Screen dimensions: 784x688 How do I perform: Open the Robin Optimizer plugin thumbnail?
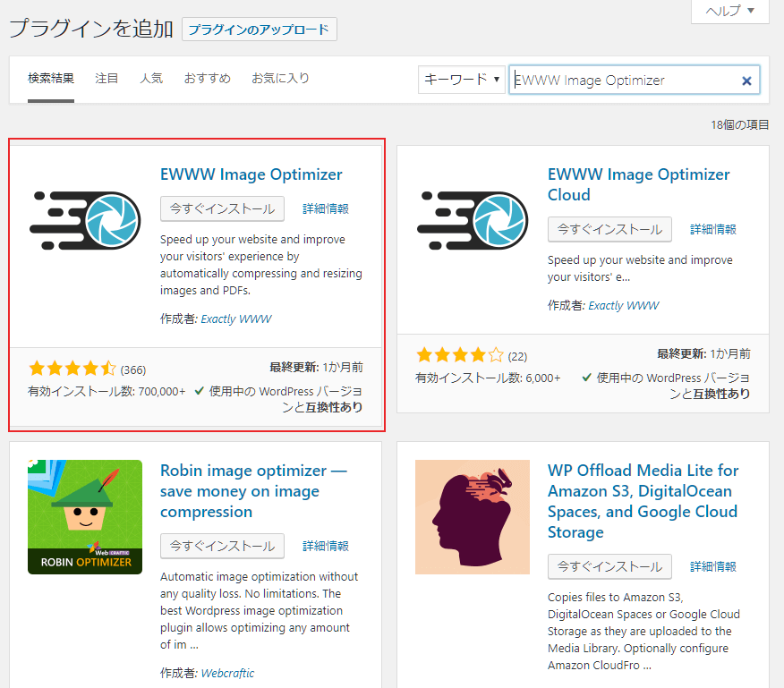[85, 517]
